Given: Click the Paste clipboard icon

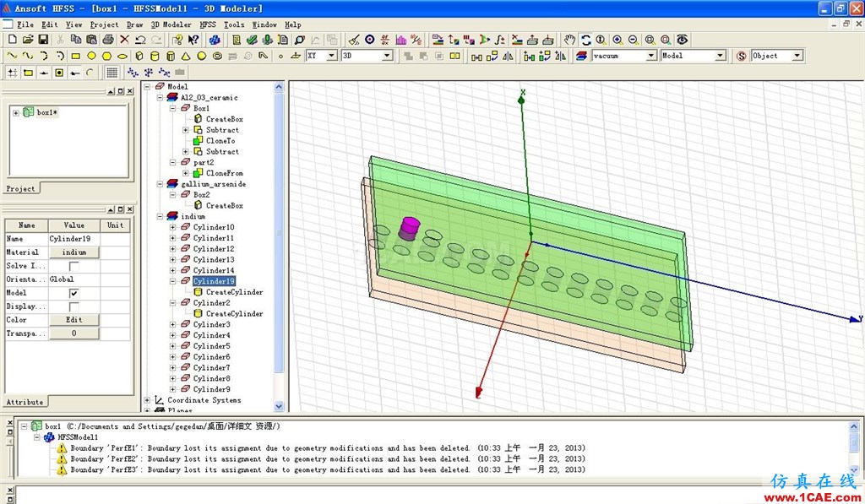Looking at the screenshot, I should (91, 40).
